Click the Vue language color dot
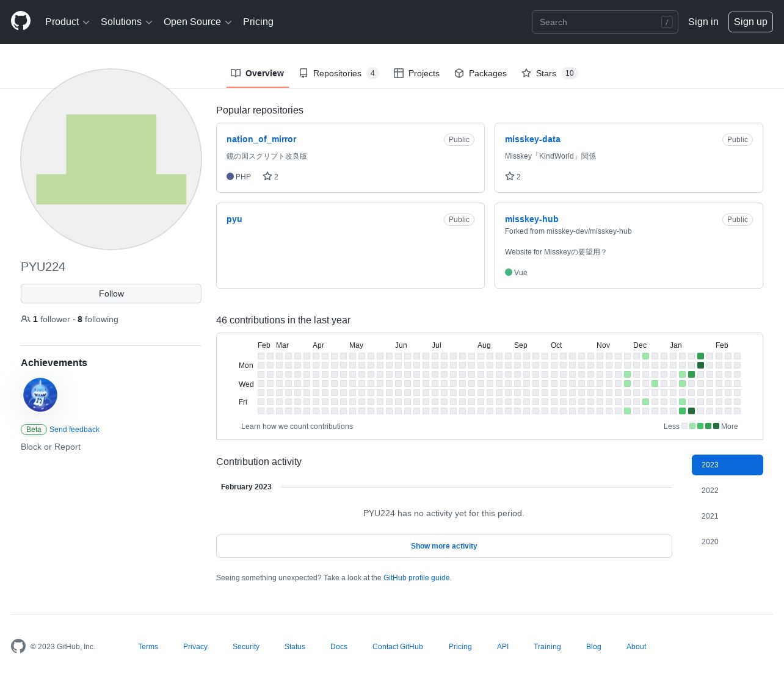 509,272
